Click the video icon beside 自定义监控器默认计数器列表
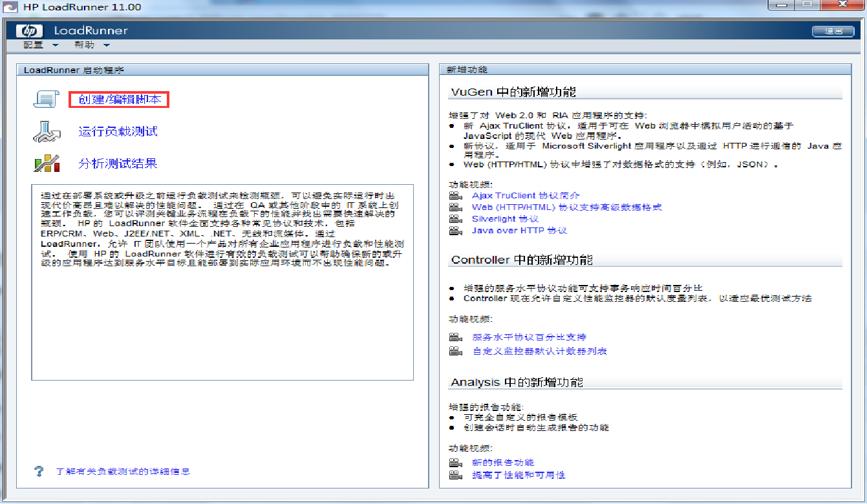 tap(457, 352)
